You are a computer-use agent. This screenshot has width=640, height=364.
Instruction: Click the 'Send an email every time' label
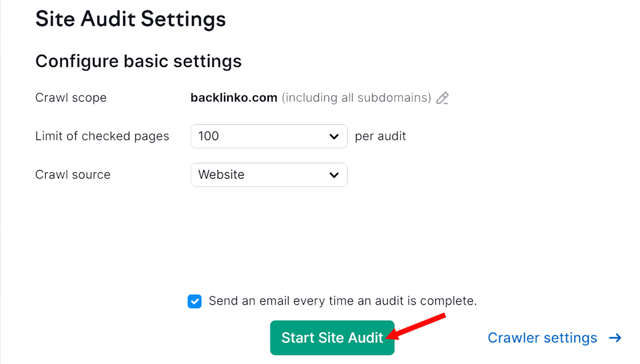(342, 301)
